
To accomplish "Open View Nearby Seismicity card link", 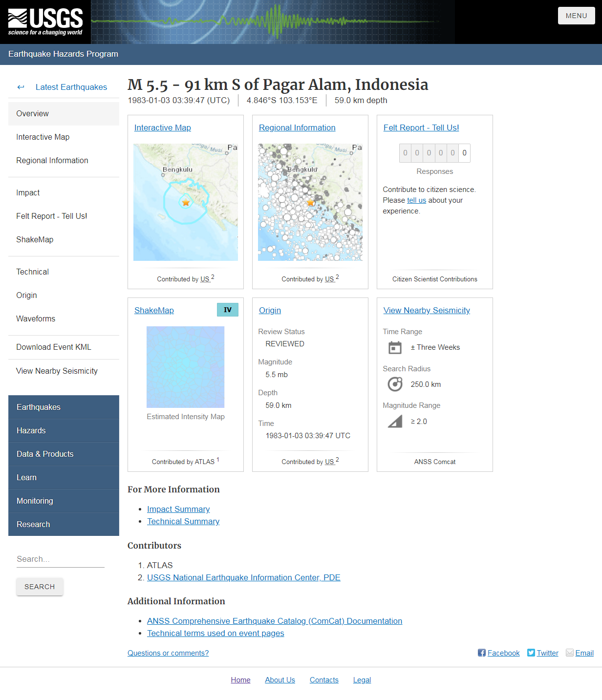I will [427, 310].
